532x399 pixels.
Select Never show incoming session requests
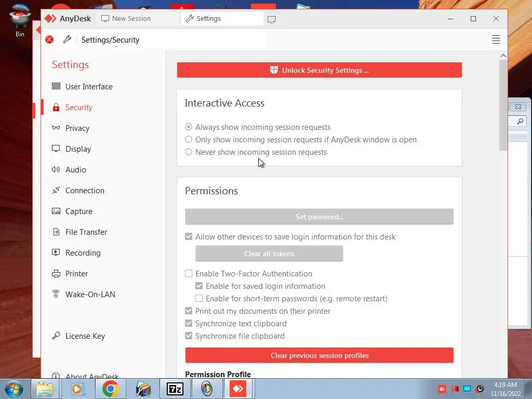coord(189,152)
